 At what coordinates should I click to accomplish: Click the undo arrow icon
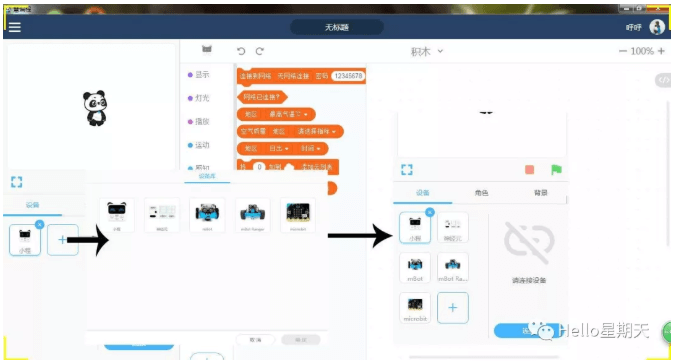(241, 51)
